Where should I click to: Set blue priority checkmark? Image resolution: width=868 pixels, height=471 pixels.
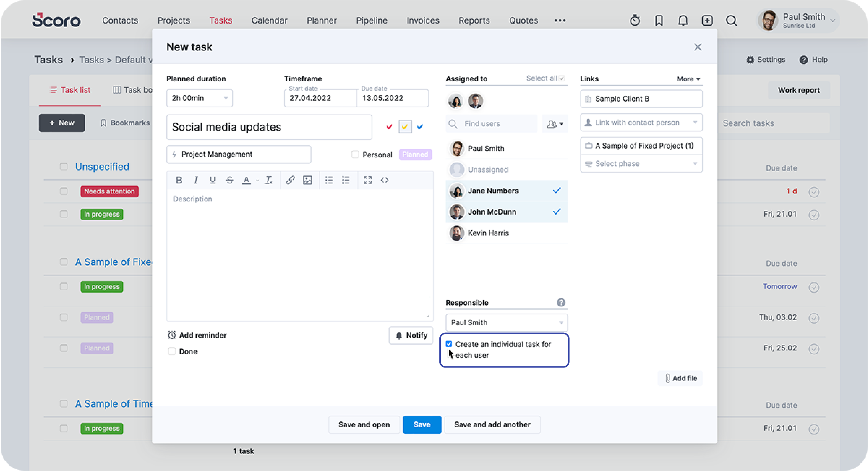tap(420, 127)
